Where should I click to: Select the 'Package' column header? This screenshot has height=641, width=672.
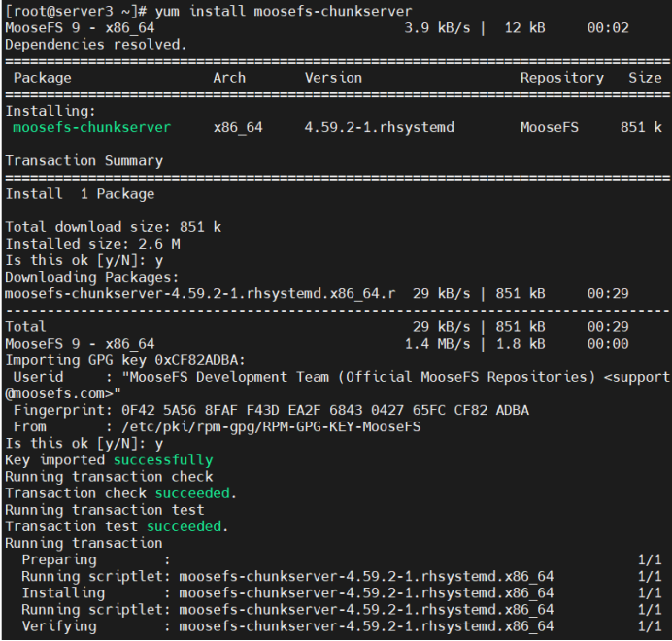(43, 78)
